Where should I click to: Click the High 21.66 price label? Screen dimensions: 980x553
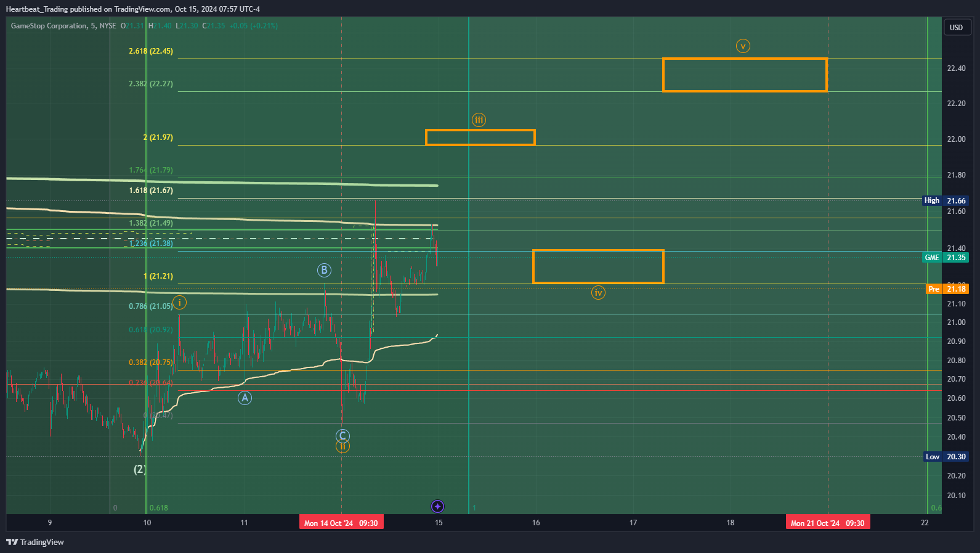tap(946, 200)
